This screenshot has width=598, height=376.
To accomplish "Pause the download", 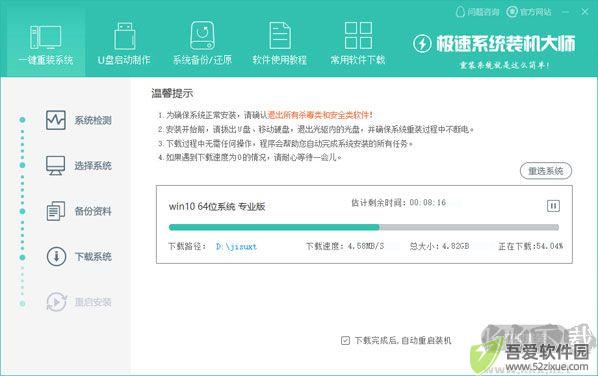I will (x=553, y=206).
